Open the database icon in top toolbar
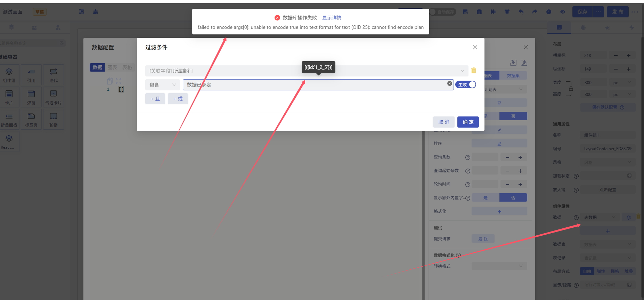This screenshot has width=644, height=300. pyautogui.click(x=479, y=12)
